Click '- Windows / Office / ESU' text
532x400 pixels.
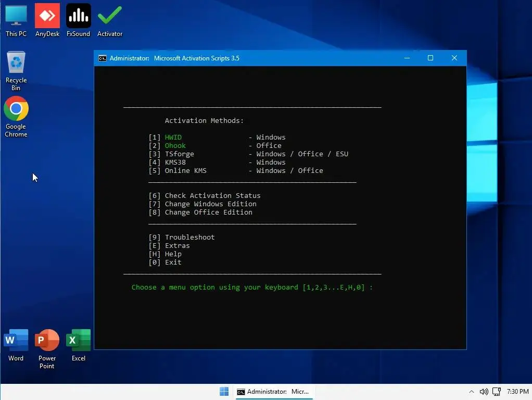pyautogui.click(x=298, y=154)
